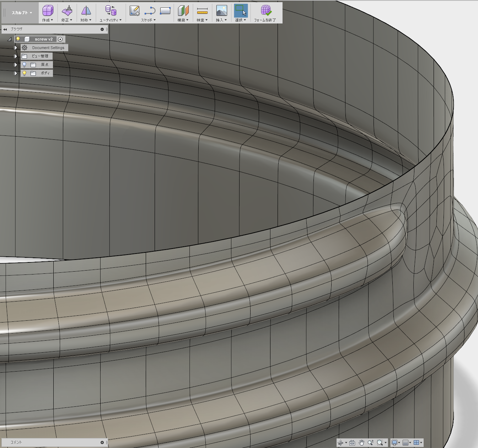Expand the ビュー管理 tree node

(16, 56)
